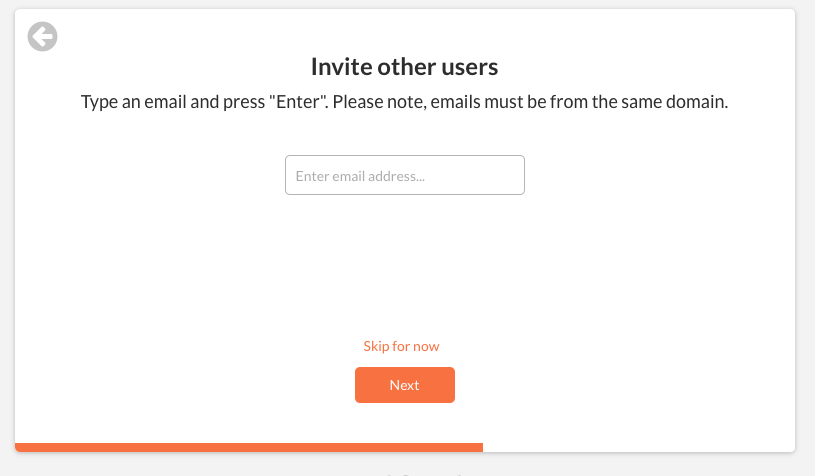Focus the email address input field
Image resolution: width=815 pixels, height=476 pixels.
click(404, 175)
